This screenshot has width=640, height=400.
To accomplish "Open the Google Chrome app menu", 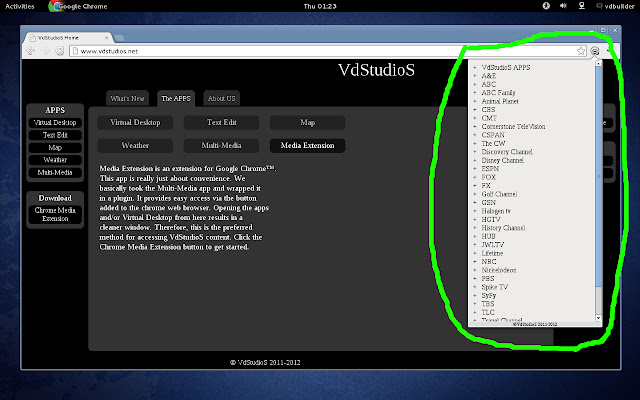I will tap(78, 6).
